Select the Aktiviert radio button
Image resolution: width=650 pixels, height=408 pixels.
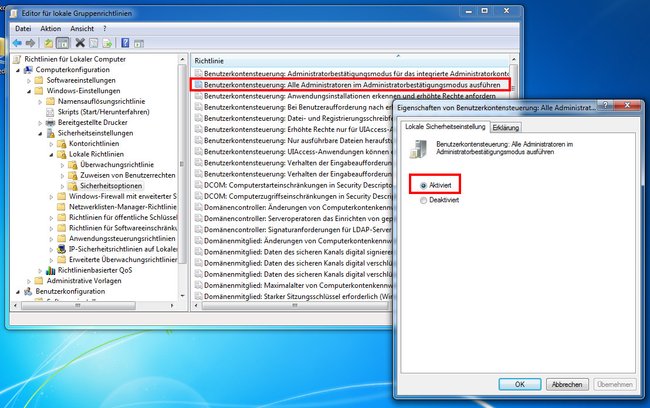423,186
